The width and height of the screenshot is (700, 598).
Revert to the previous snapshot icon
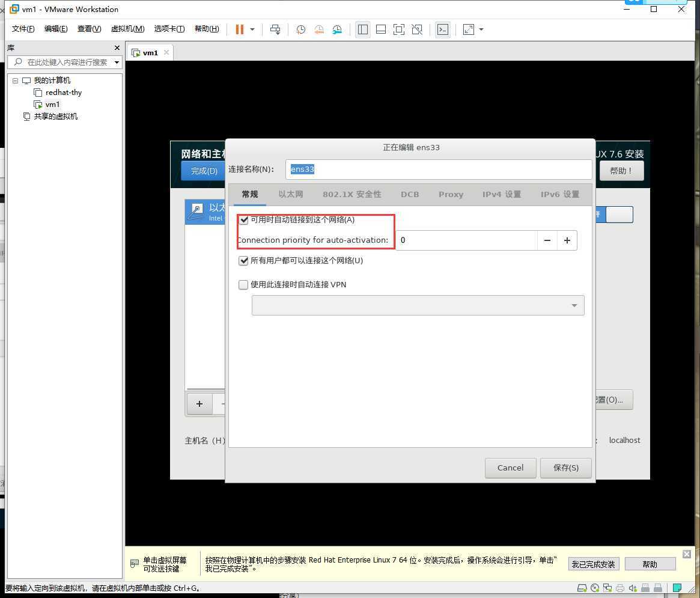point(318,29)
